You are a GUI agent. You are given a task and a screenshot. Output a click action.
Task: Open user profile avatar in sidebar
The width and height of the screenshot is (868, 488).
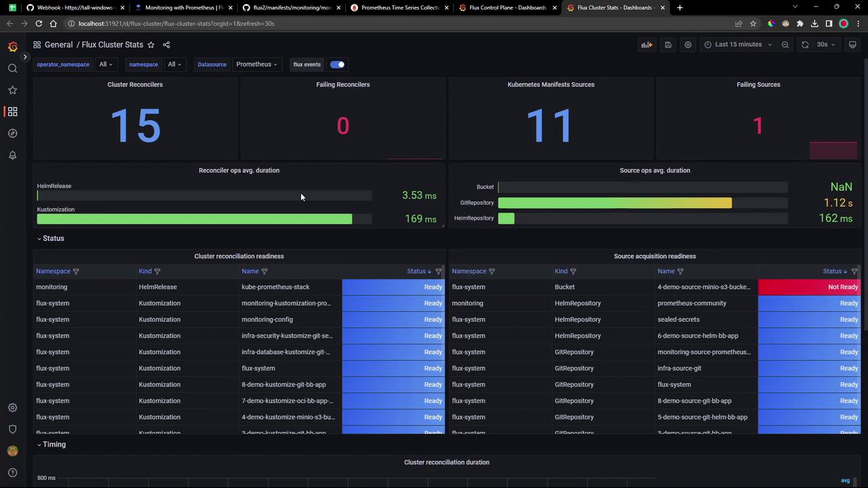click(x=12, y=451)
